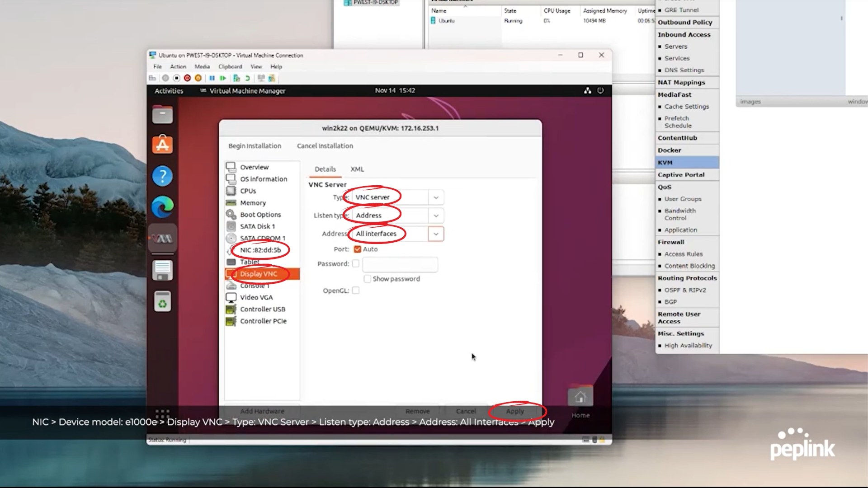Click the red Shut Down toolbar icon
Viewport: 868px width, 488px height.
[x=187, y=78]
